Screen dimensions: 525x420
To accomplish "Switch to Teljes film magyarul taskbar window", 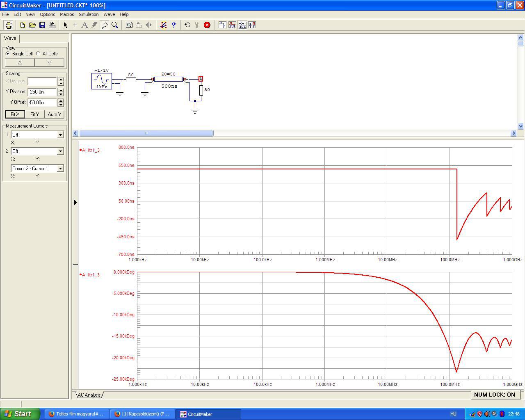I will (77, 414).
